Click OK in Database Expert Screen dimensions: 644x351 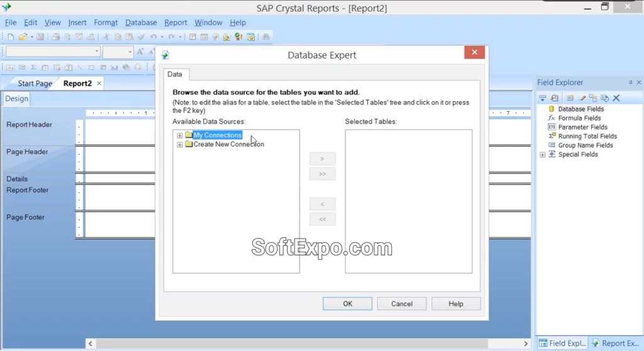click(x=347, y=304)
